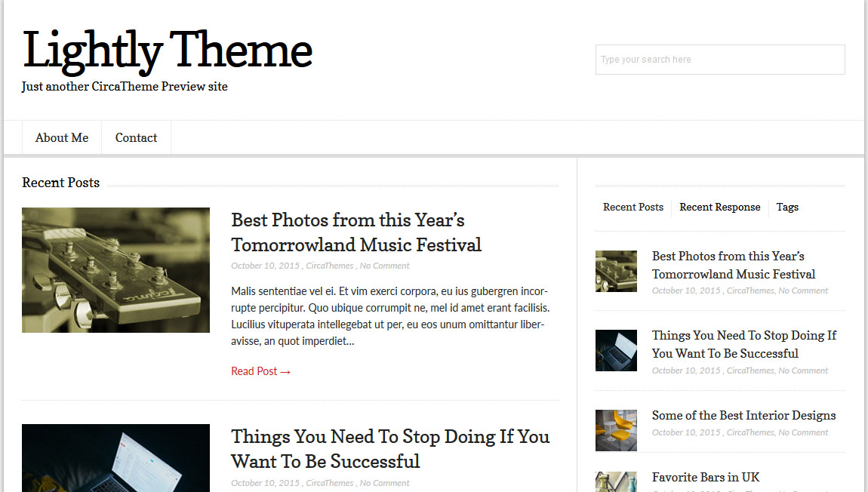Open the guitar headstock featured image
The height and width of the screenshot is (492, 868).
[115, 270]
